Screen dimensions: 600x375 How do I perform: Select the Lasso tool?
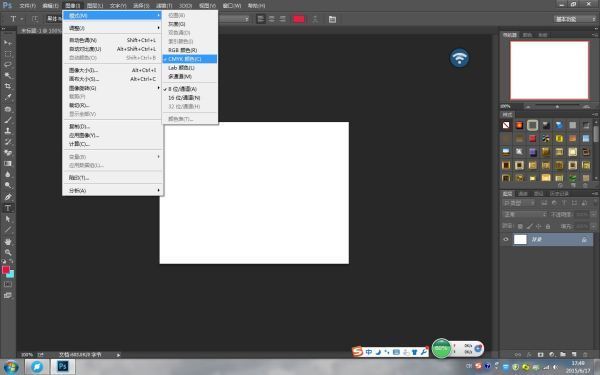pyautogui.click(x=8, y=64)
